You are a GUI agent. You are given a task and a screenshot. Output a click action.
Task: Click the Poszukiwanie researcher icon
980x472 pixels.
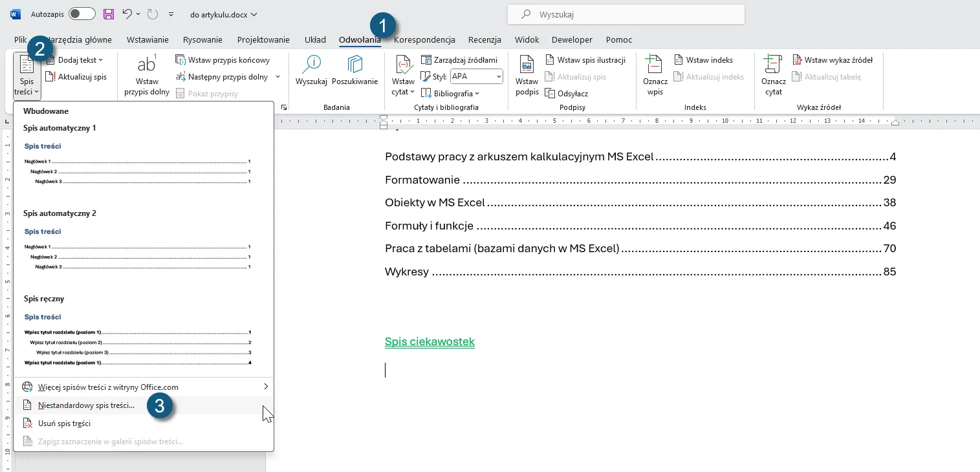pos(354,65)
